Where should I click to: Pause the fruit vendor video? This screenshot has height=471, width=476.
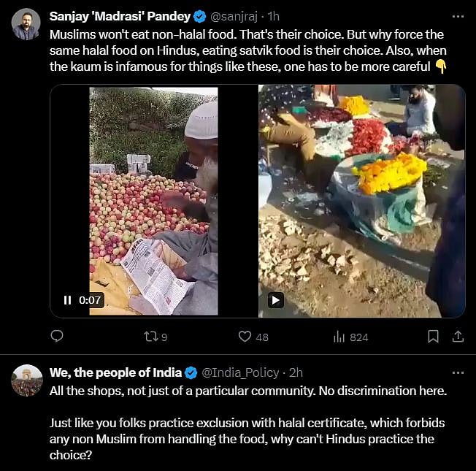pos(67,300)
